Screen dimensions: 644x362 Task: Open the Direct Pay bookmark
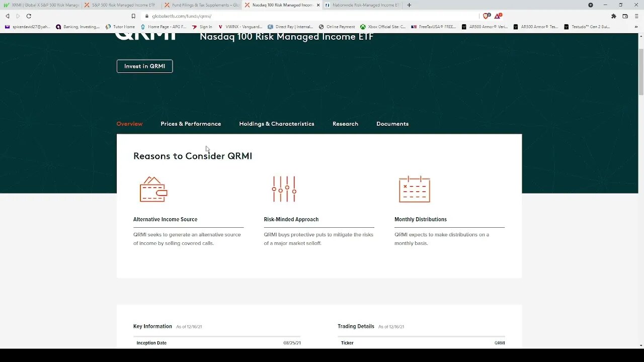290,27
